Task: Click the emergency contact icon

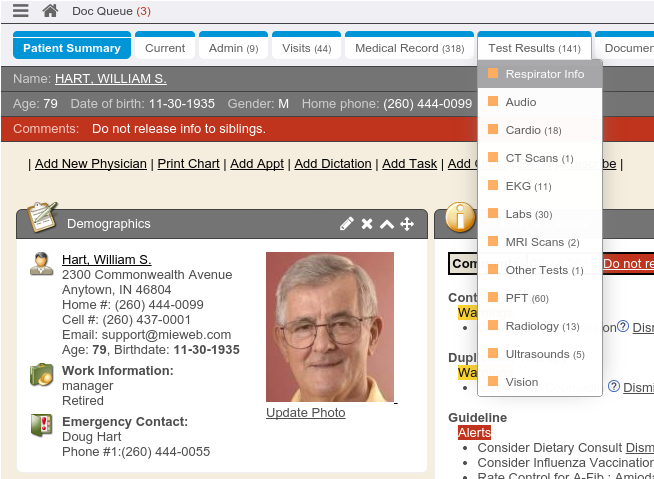Action: coord(41,425)
